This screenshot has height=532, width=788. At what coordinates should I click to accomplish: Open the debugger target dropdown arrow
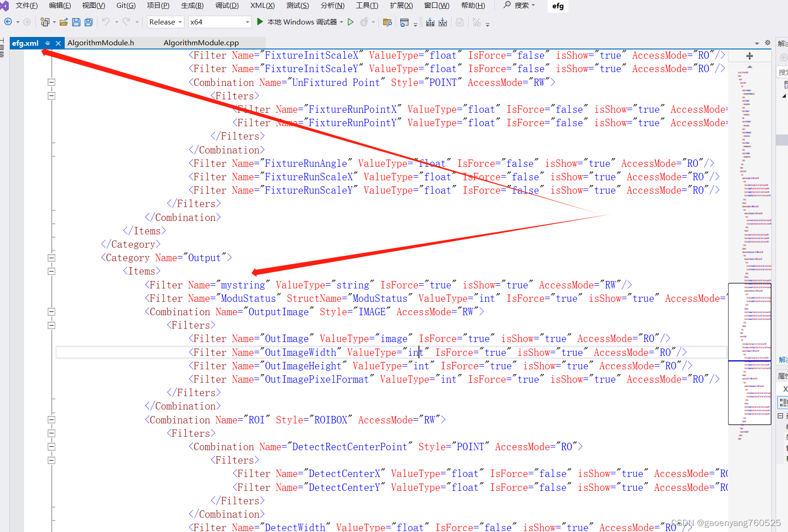(342, 22)
